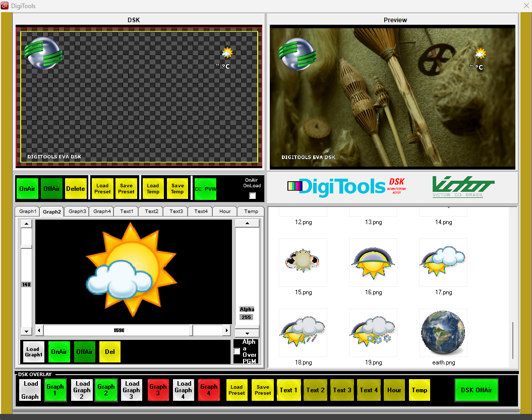Click the DigiTools title bar app icon
Image resolution: width=532 pixels, height=420 pixels.
[x=5, y=6]
